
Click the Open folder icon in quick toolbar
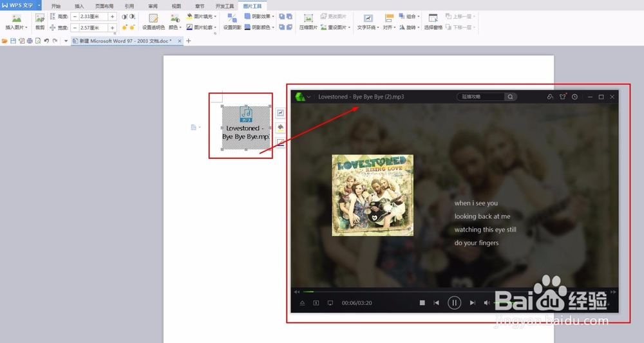pyautogui.click(x=5, y=41)
